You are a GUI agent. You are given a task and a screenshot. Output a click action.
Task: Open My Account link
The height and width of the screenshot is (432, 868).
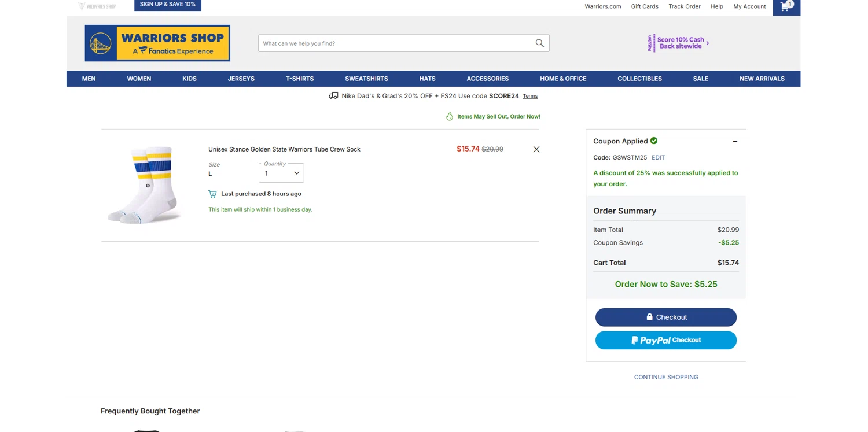click(x=749, y=6)
